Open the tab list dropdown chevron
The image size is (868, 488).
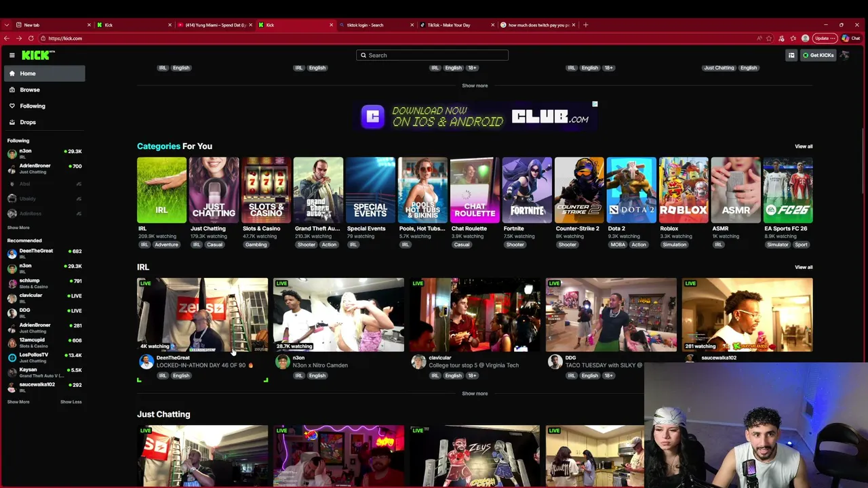coord(6,25)
